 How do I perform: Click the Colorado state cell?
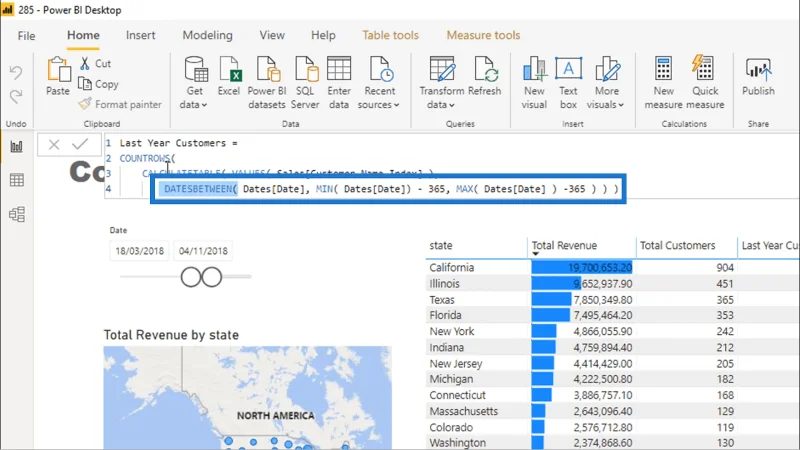click(x=451, y=428)
